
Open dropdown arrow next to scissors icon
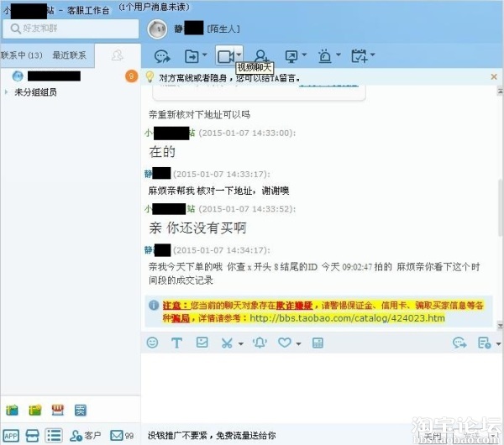pos(241,343)
